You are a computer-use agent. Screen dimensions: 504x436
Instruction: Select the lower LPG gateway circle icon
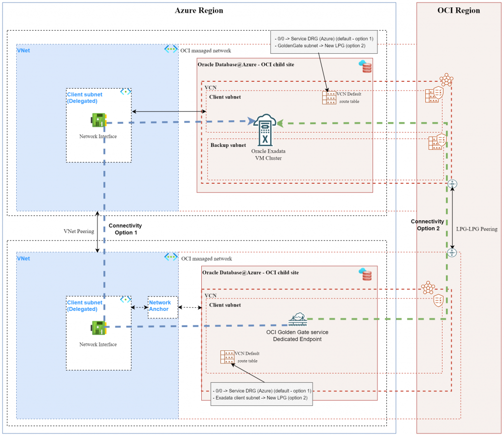tap(451, 253)
